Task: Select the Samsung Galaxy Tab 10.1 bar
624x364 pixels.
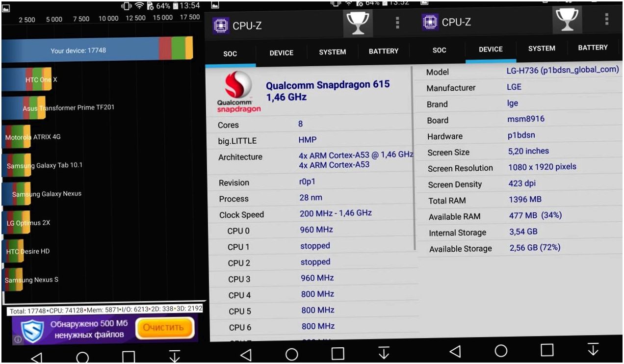Action: [16, 165]
